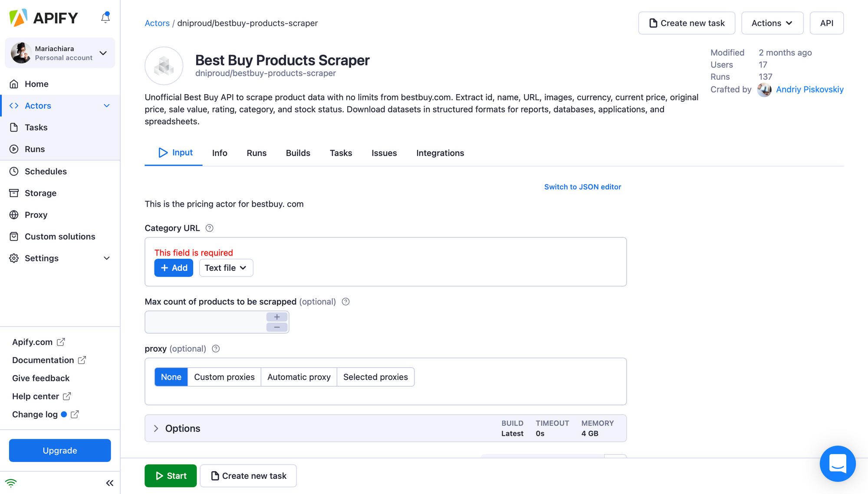Select the Selected proxies option

(375, 377)
